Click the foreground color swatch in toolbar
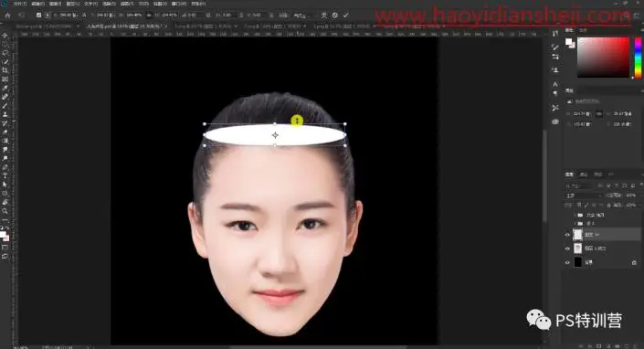 click(3, 235)
